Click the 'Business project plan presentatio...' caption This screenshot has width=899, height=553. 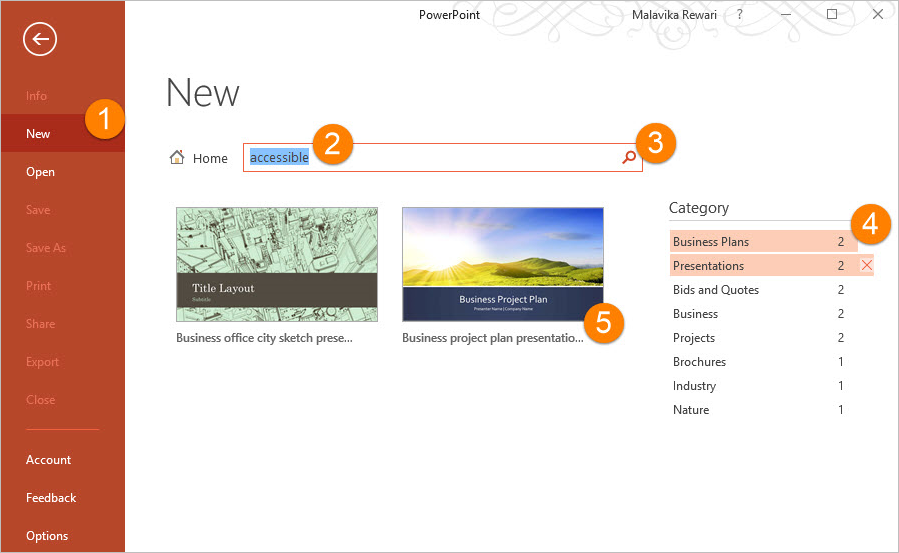point(493,338)
